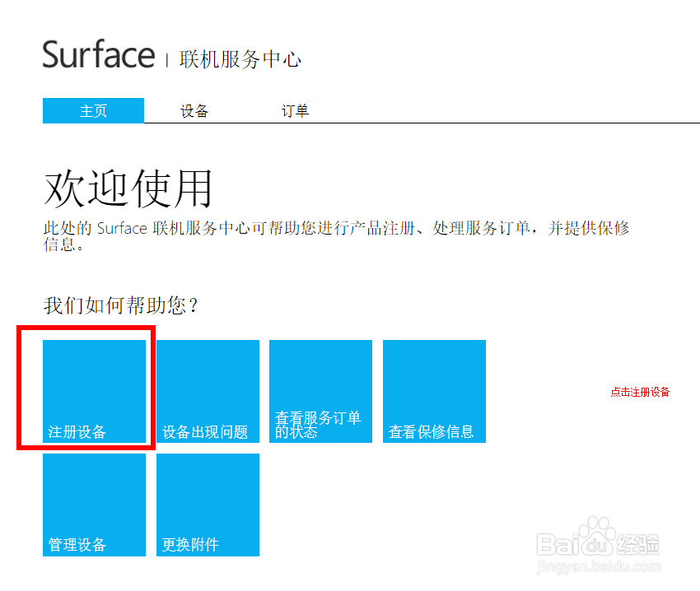Screen dimensions: 700x591
Task: Click the 查看保修信息 tile
Action: coord(433,391)
